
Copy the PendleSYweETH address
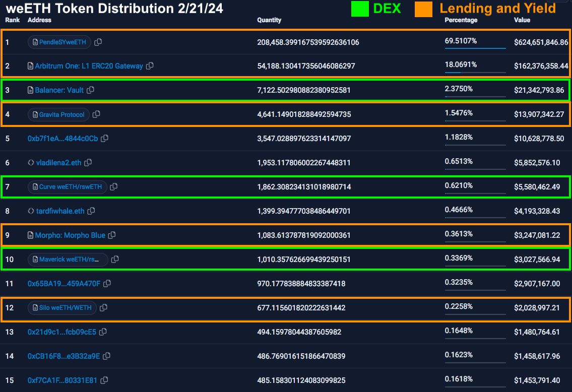[x=98, y=42]
